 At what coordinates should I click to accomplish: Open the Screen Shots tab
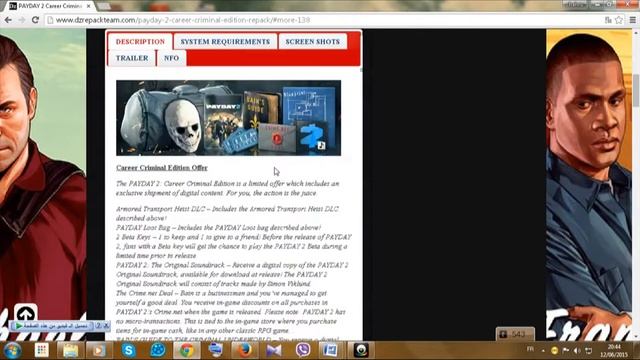[312, 42]
